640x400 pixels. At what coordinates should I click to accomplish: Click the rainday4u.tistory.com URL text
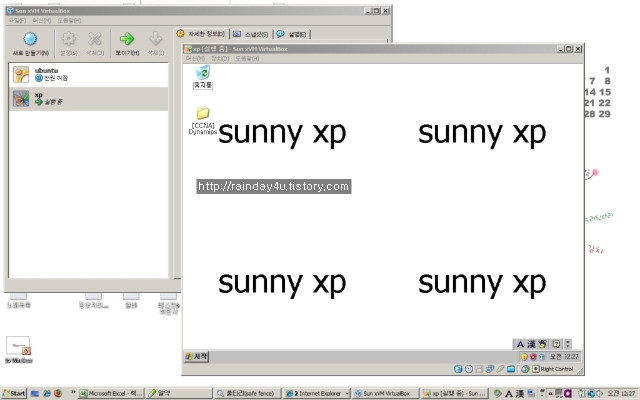pos(273,187)
